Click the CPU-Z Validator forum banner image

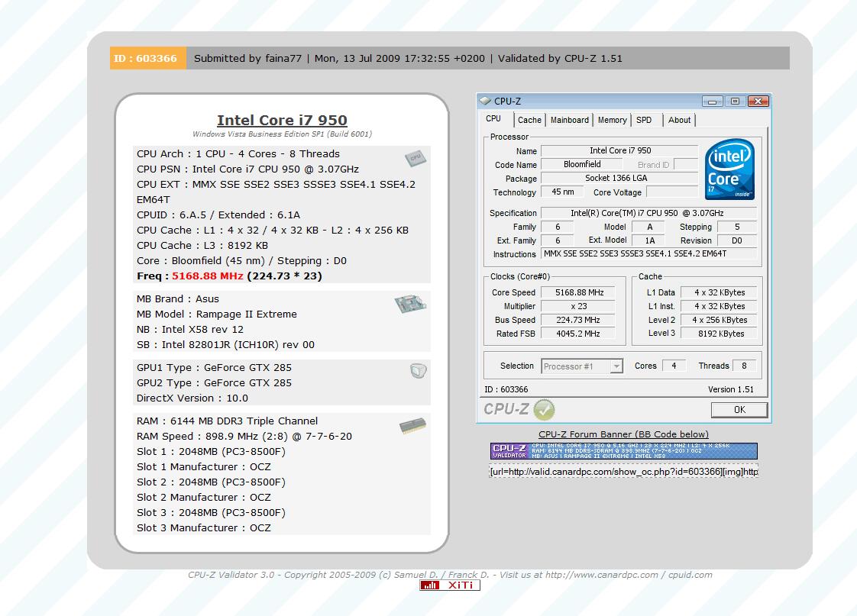pos(623,451)
